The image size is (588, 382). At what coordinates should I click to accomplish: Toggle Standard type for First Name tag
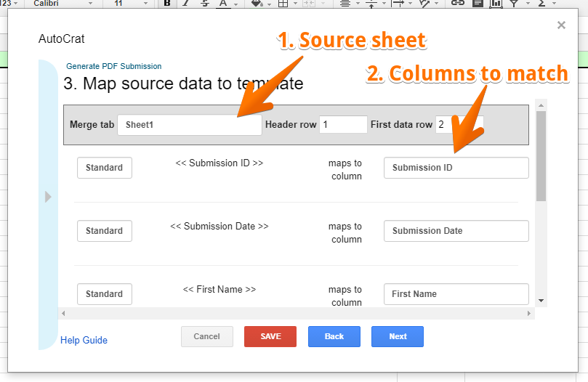pyautogui.click(x=105, y=294)
